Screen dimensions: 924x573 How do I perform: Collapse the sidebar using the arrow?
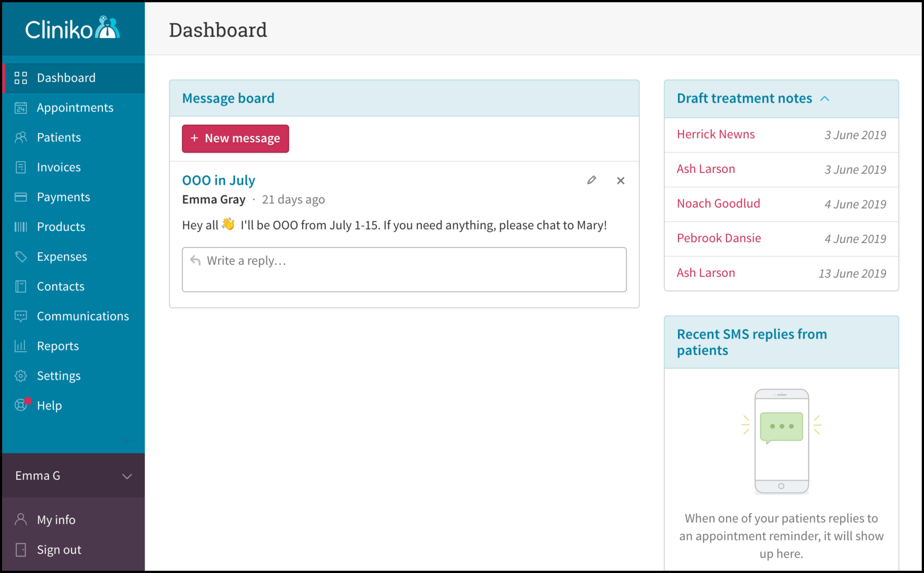[127, 440]
